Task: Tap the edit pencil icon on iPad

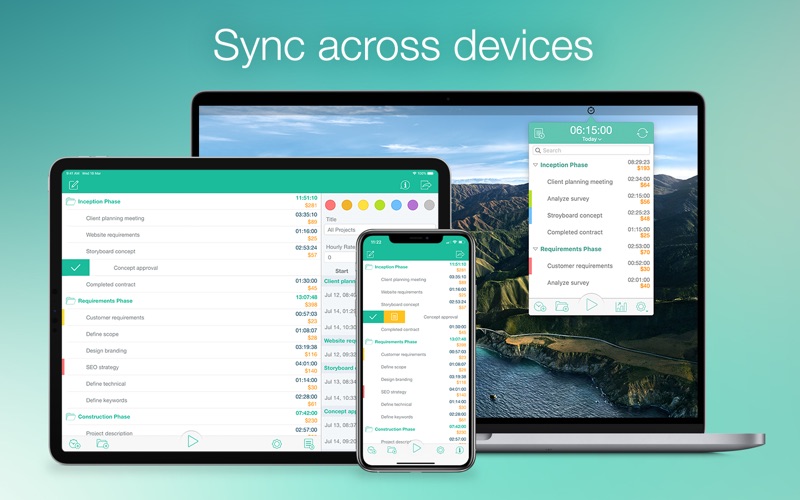Action: pos(73,185)
